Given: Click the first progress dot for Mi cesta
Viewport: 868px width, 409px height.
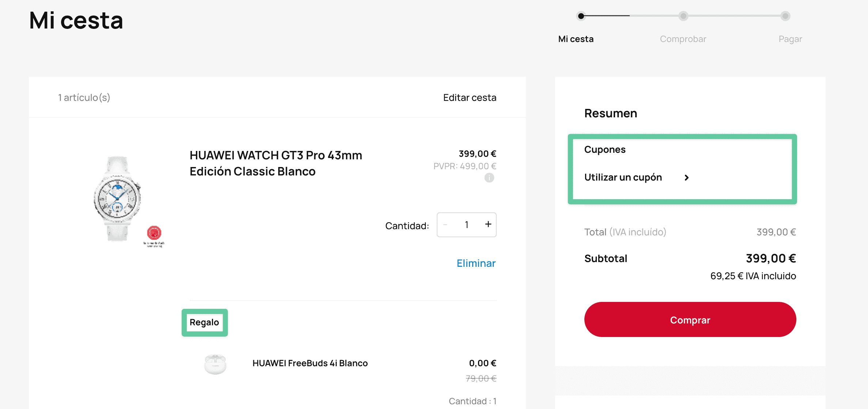Looking at the screenshot, I should click(x=581, y=16).
